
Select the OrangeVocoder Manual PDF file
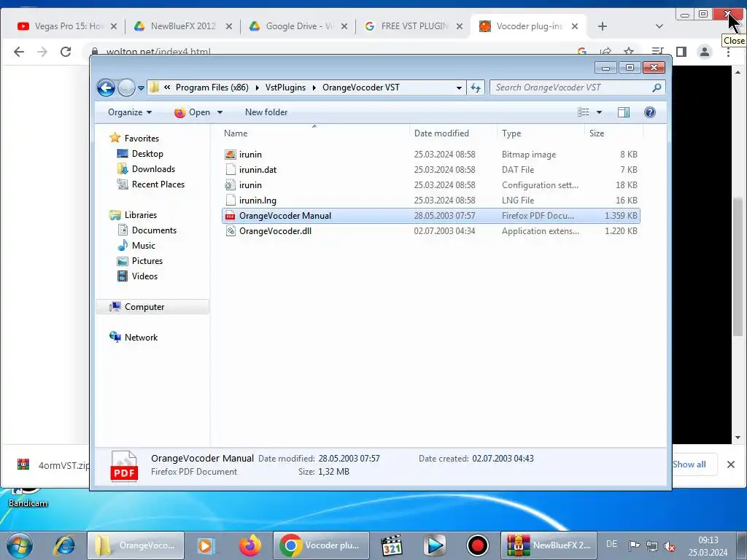pos(430,216)
